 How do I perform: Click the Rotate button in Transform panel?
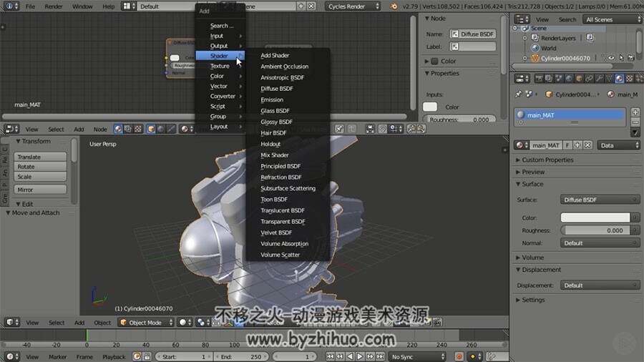click(40, 167)
